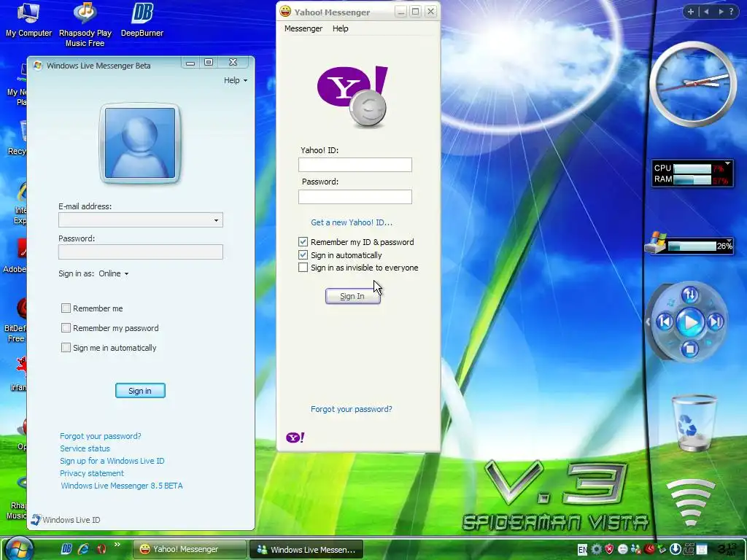Click the wireless signal gadget
This screenshot has height=560, width=747.
691,502
